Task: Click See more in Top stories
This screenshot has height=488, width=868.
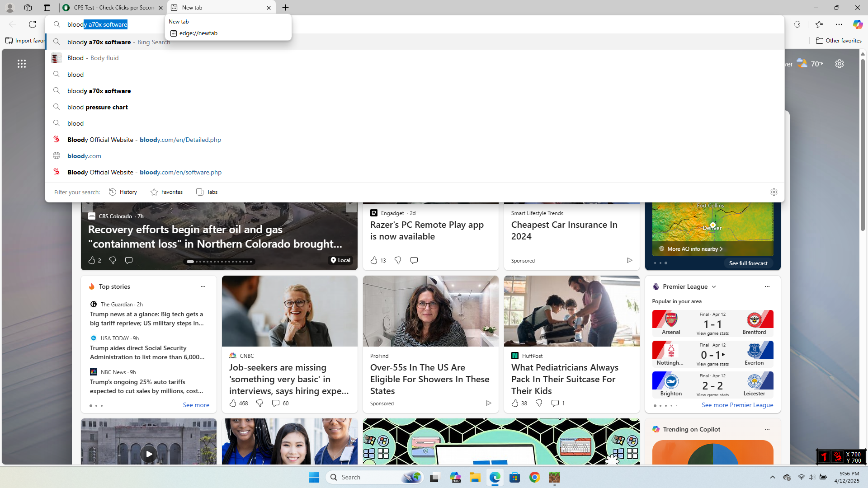Action: coord(196,405)
